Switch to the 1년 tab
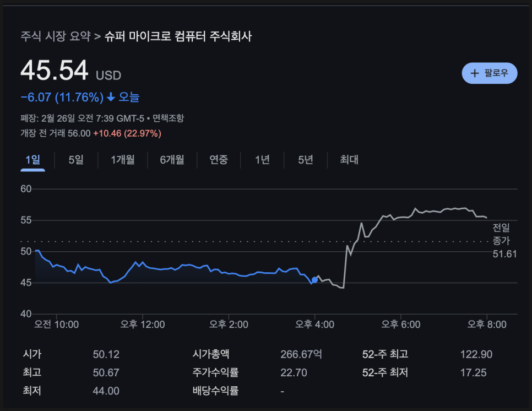Screen dimensions: 532x411 (262, 160)
